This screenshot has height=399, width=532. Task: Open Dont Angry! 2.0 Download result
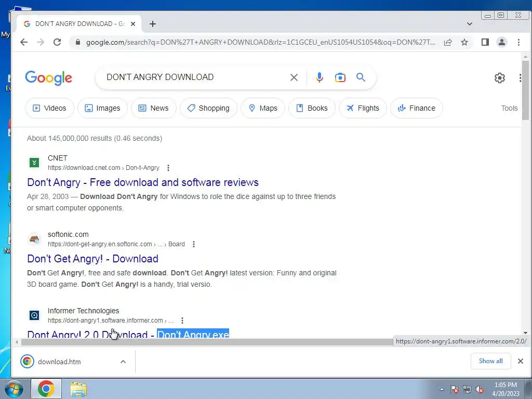(x=128, y=334)
